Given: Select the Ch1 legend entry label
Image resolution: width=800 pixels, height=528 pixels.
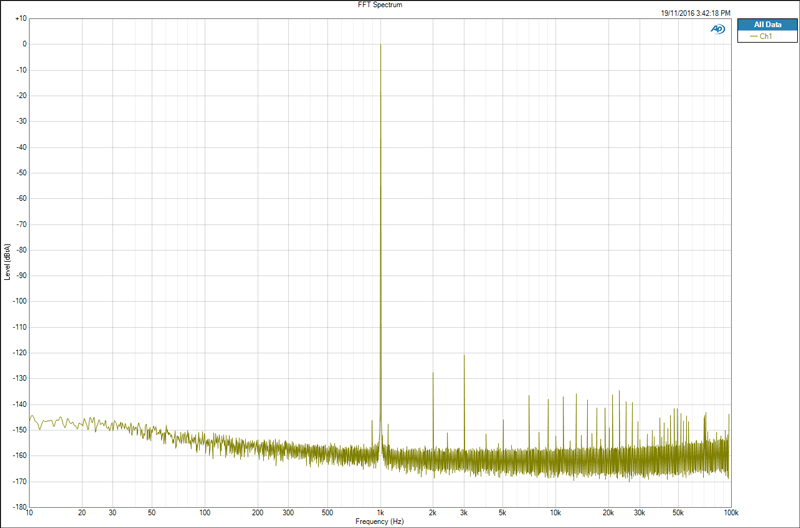Looking at the screenshot, I should tap(765, 36).
